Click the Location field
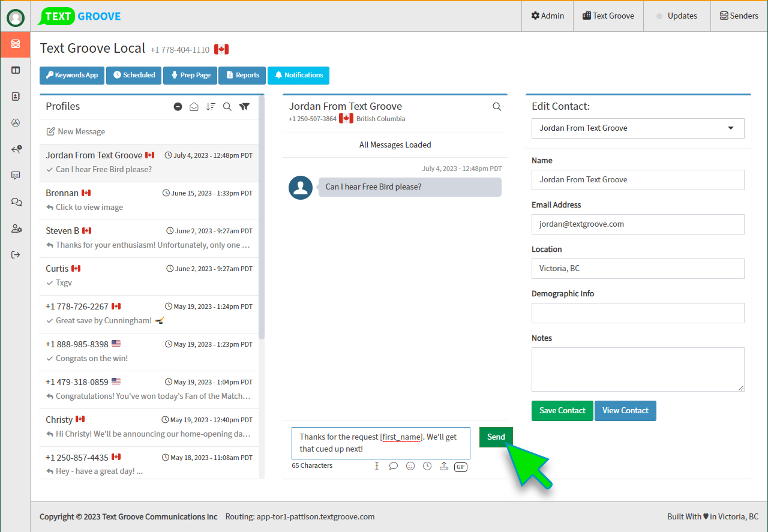 [638, 269]
